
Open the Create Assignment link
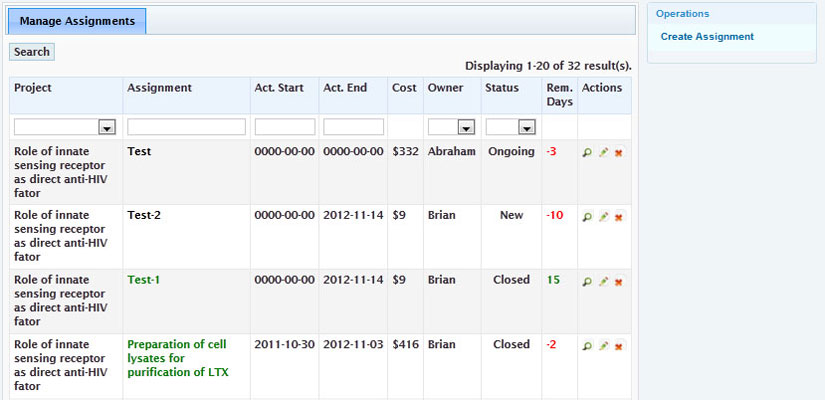point(707,37)
